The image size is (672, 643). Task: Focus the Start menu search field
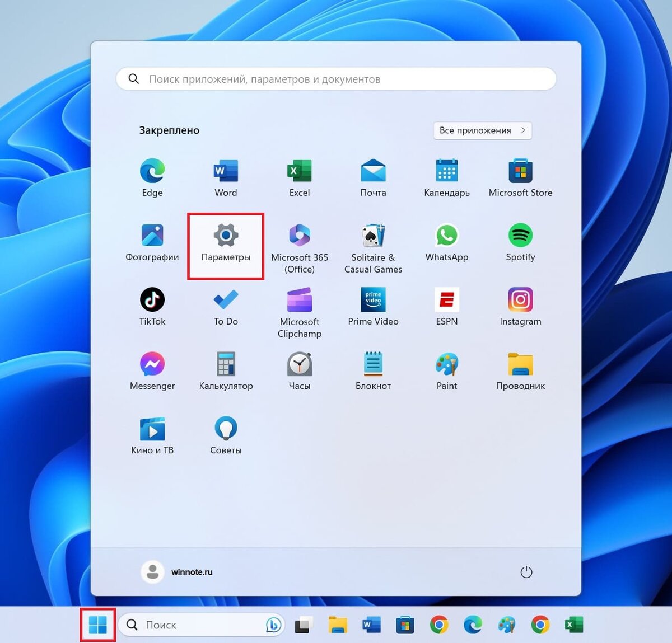click(336, 79)
